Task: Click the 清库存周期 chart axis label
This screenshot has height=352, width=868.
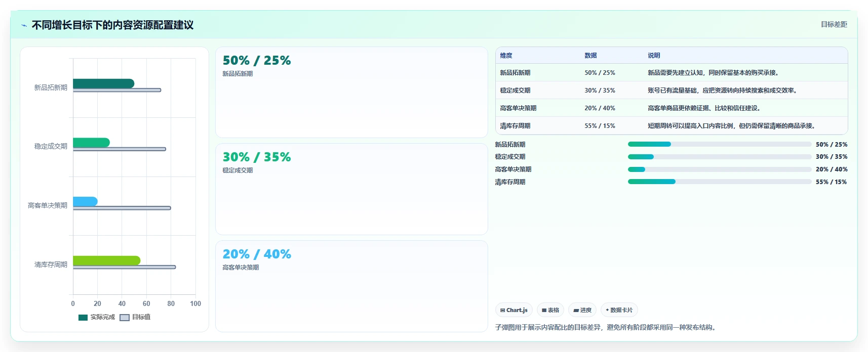Action: (x=51, y=265)
